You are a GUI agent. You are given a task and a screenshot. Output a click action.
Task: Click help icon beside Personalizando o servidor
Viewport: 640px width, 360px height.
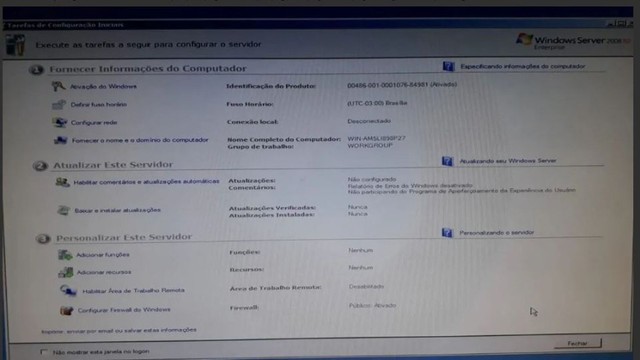(x=447, y=233)
